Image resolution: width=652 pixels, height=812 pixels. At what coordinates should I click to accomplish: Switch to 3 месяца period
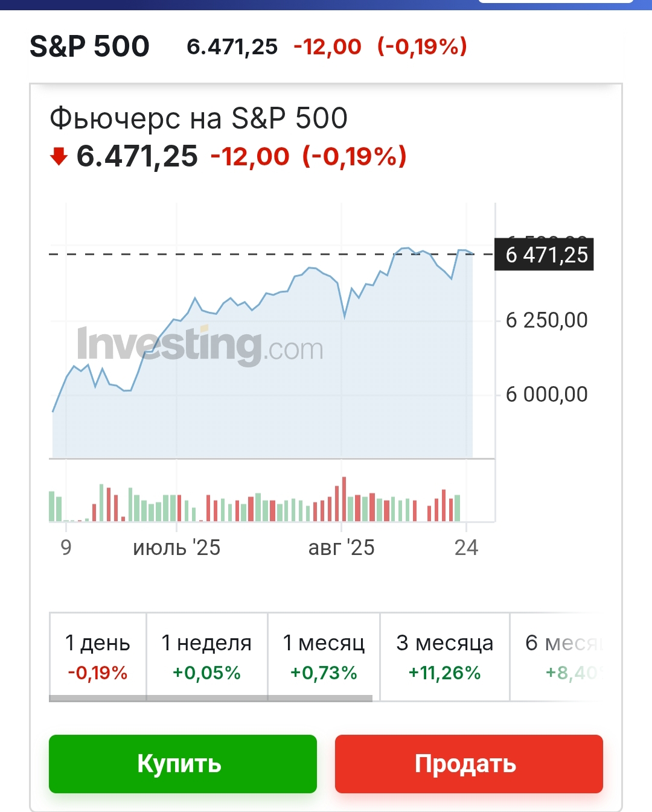point(444,656)
